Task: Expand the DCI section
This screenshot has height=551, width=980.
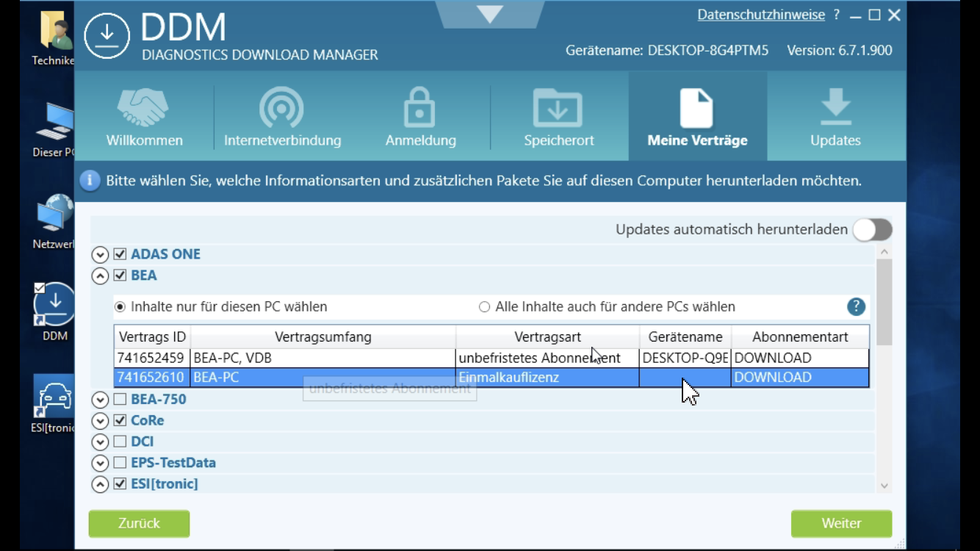Action: tap(100, 442)
